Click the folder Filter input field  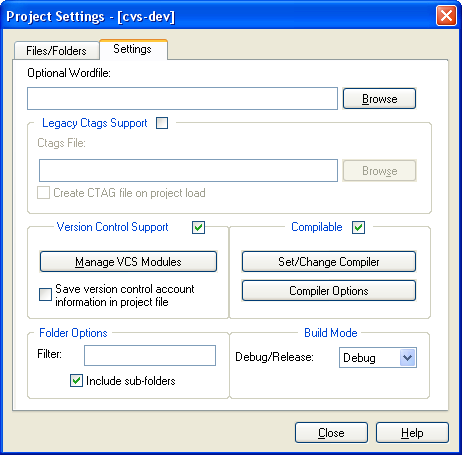click(150, 355)
